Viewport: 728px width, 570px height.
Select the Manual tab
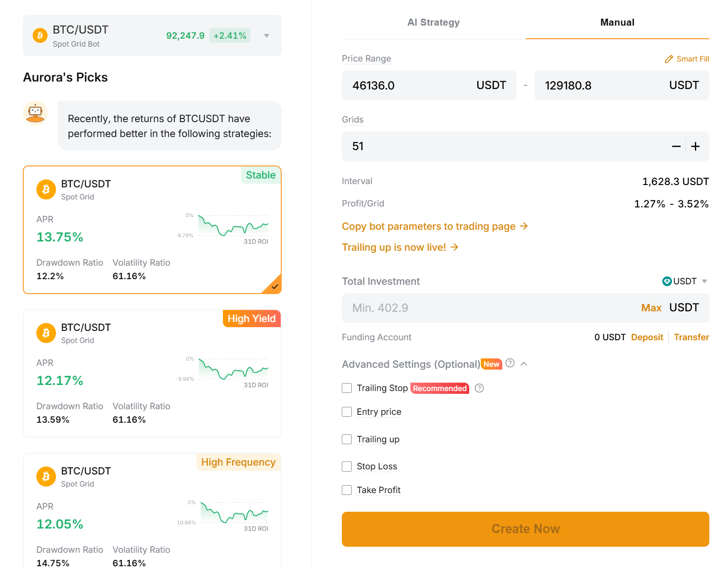[x=617, y=22]
